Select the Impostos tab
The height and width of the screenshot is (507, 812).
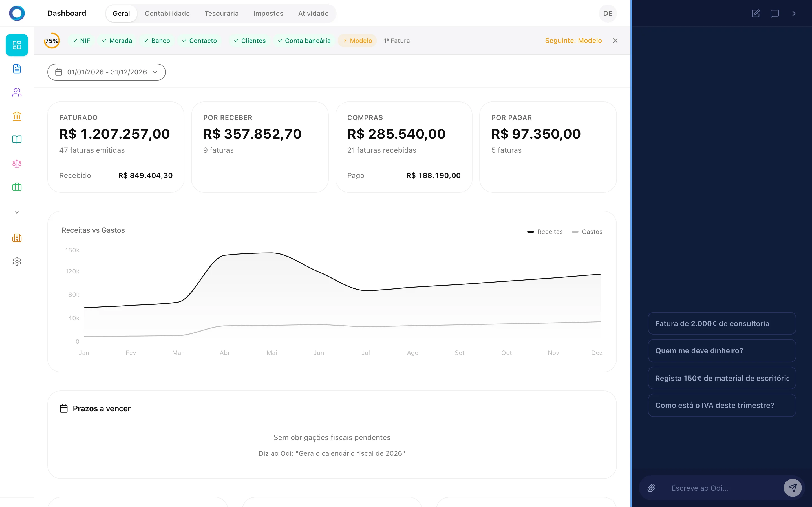(268, 14)
